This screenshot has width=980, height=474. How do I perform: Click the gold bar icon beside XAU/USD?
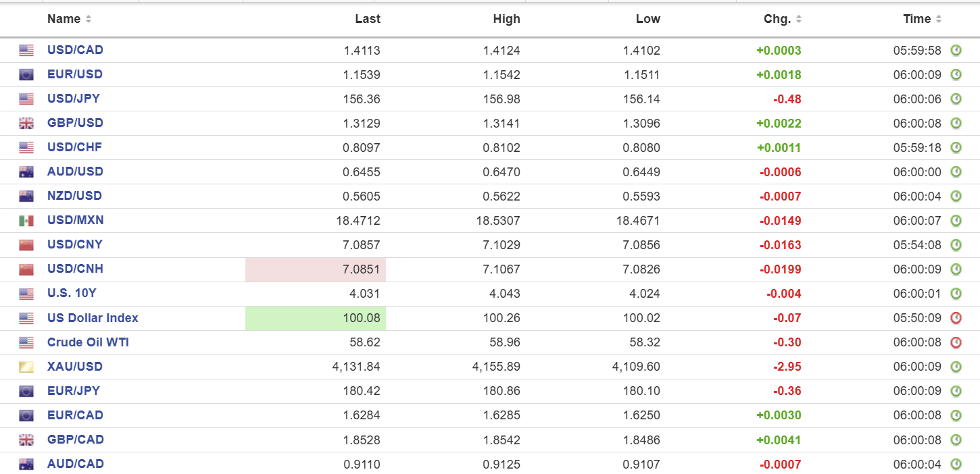point(26,367)
